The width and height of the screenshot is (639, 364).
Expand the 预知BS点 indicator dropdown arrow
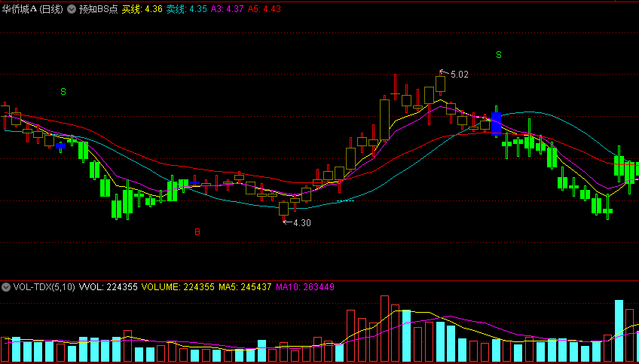pos(72,9)
